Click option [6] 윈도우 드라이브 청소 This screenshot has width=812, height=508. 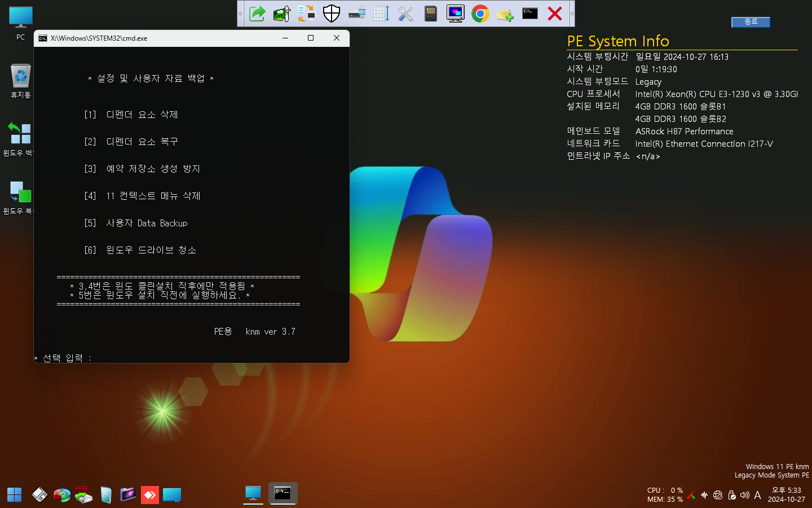(x=140, y=250)
